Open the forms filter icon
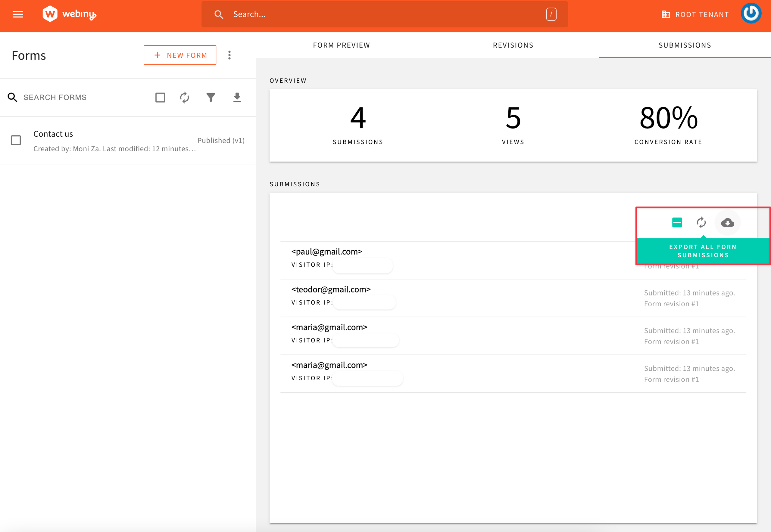This screenshot has height=532, width=771. (211, 97)
